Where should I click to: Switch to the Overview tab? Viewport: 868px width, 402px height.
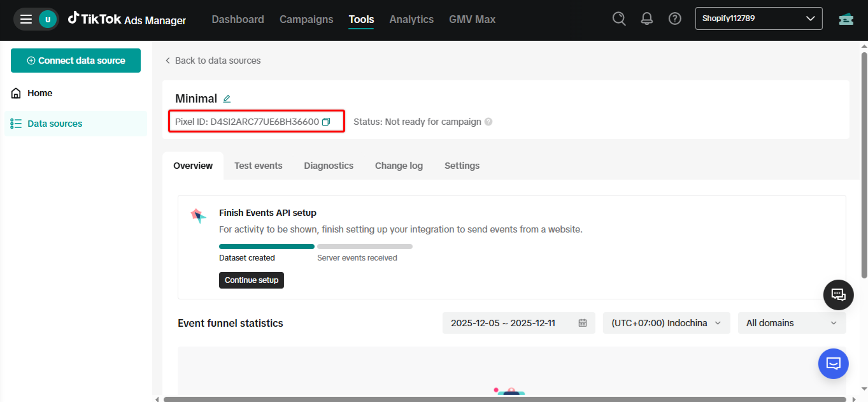click(x=193, y=166)
